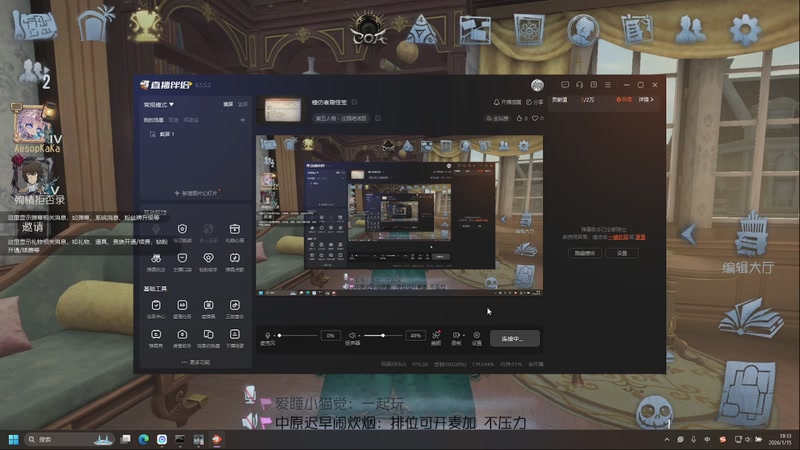Open the game's gear settings icon

pyautogui.click(x=745, y=31)
